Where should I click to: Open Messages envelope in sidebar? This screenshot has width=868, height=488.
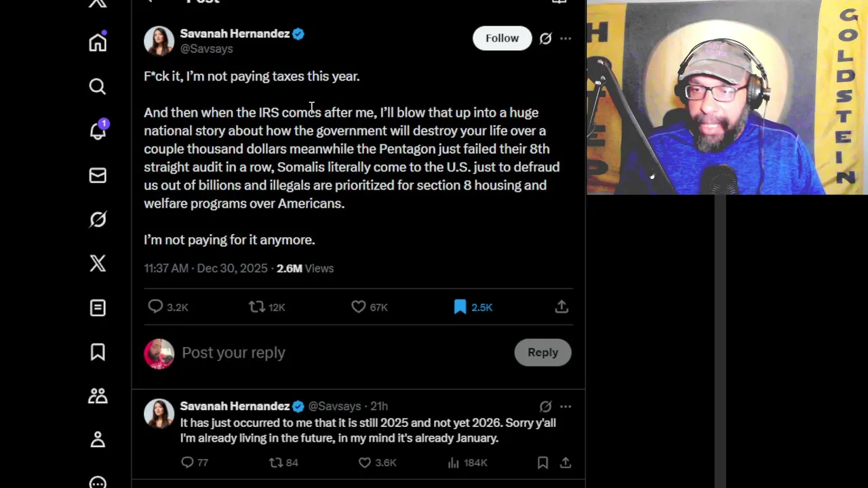tap(98, 176)
